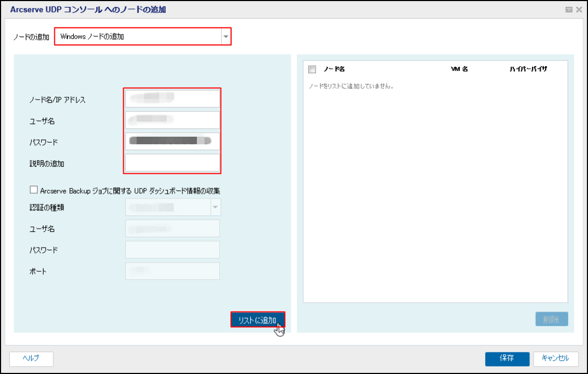This screenshot has height=374, width=588.
Task: Click the ポート input field
Action: (x=173, y=271)
